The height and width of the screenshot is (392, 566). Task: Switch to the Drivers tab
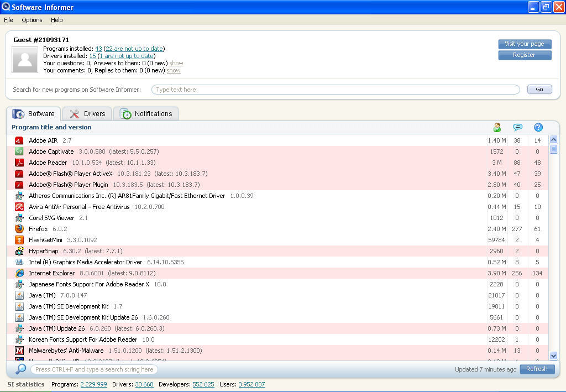pyautogui.click(x=87, y=114)
